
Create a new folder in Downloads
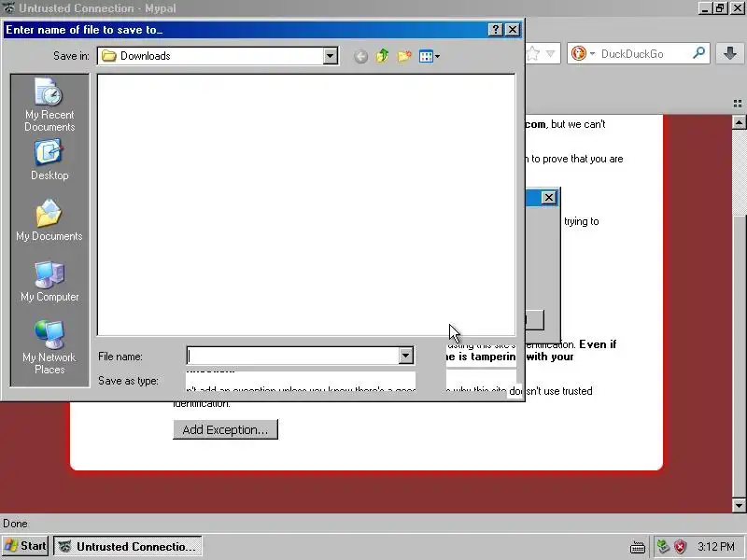[x=404, y=56]
